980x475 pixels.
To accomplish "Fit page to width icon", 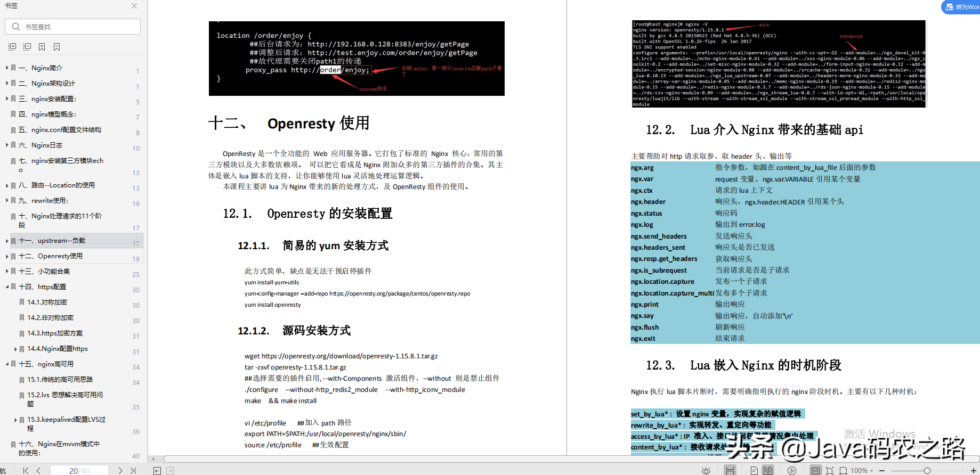I will (843, 471).
